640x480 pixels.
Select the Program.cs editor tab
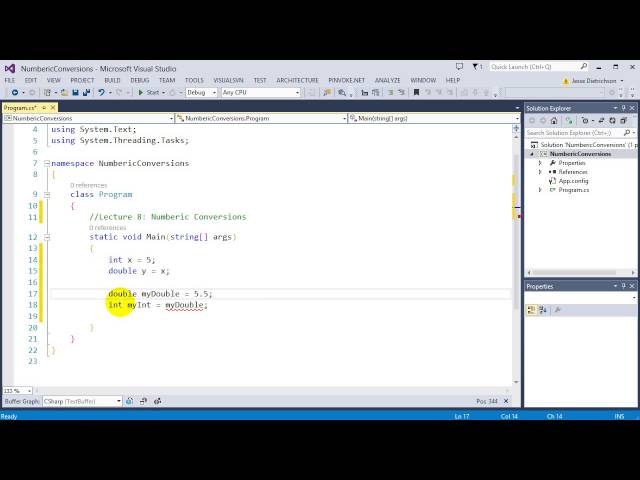click(20, 108)
